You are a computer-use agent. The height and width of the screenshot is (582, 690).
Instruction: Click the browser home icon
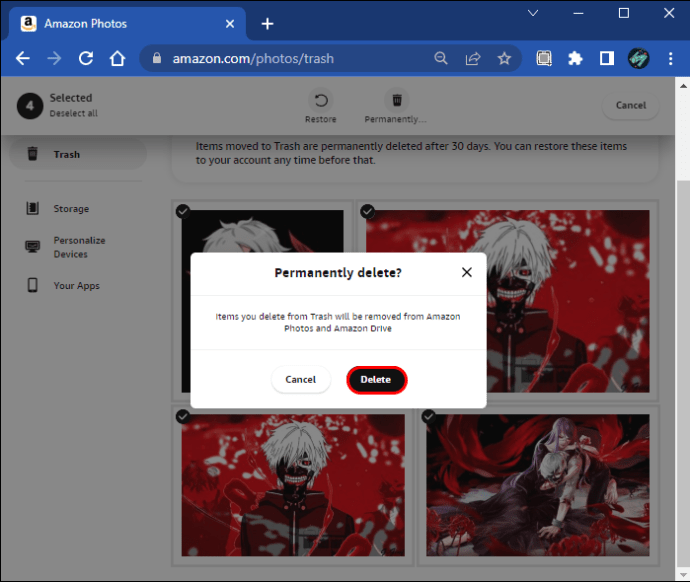coord(117,58)
